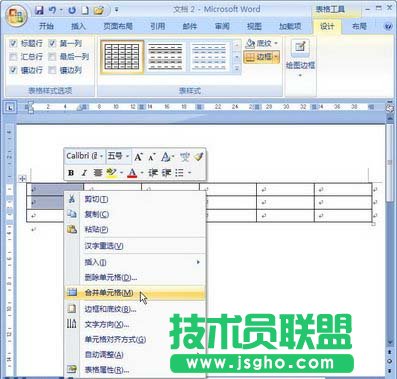
Task: Choose Copy from context menu
Action: 134,214
